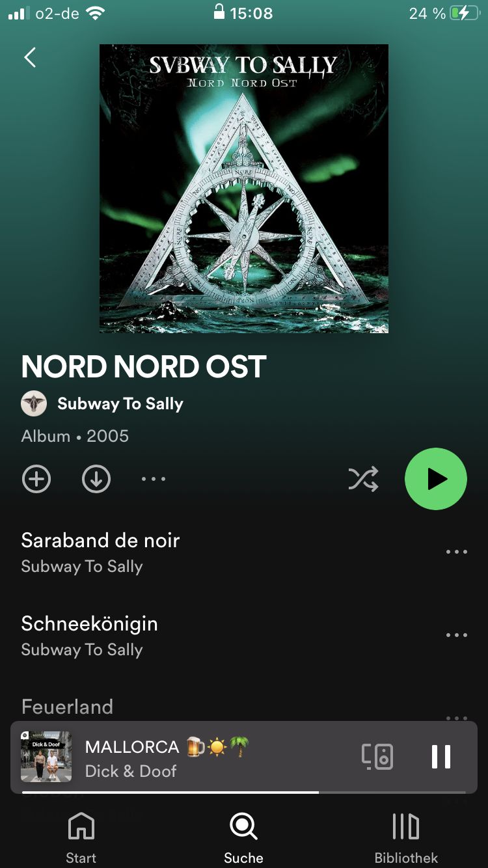Download the Nord Nord Ost album
The height and width of the screenshot is (868, 488).
(96, 479)
